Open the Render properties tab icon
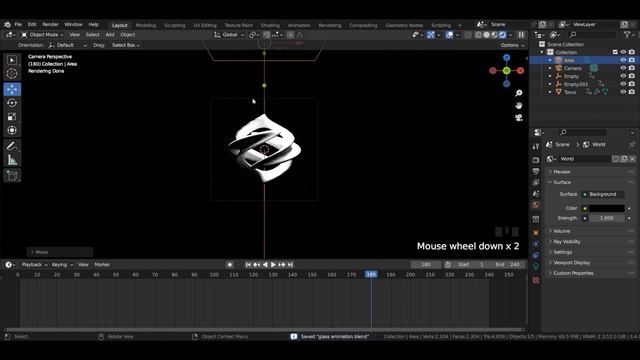The width and height of the screenshot is (640, 360). [x=536, y=160]
